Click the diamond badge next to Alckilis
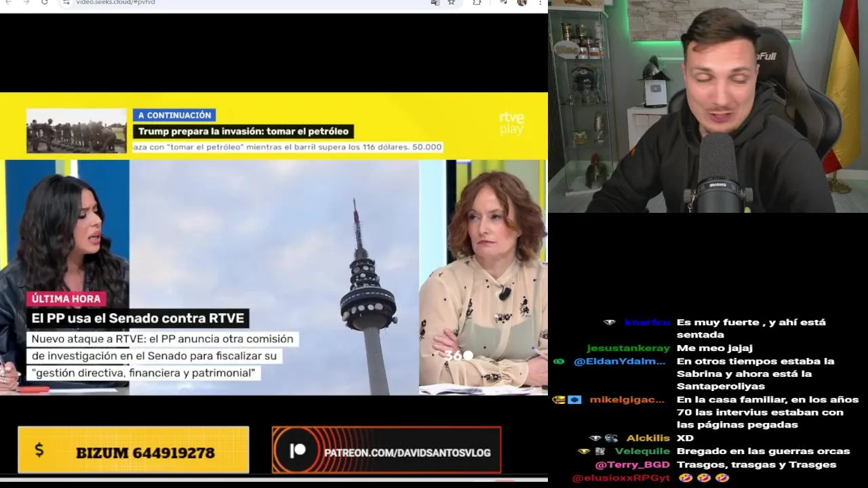Screen dimensions: 868x488 595,439
